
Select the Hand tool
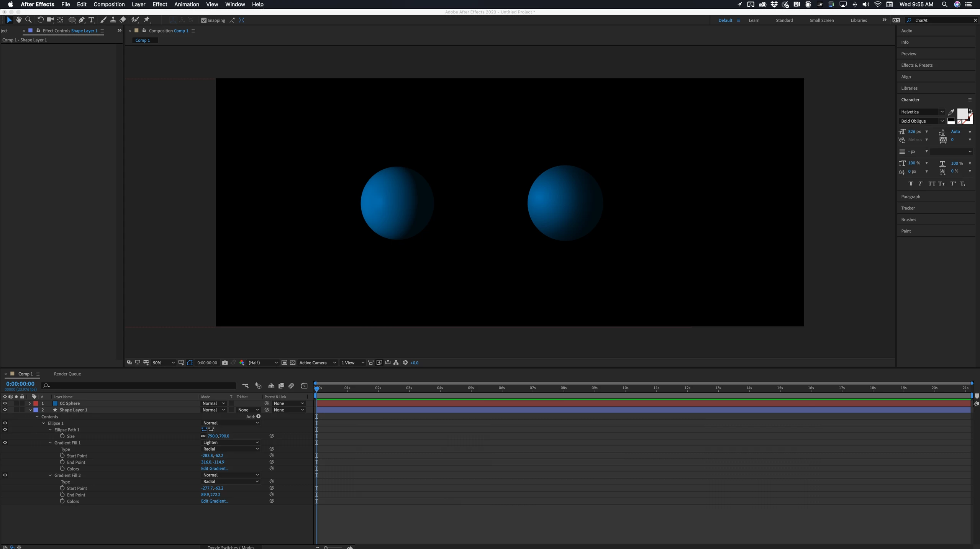(x=19, y=20)
